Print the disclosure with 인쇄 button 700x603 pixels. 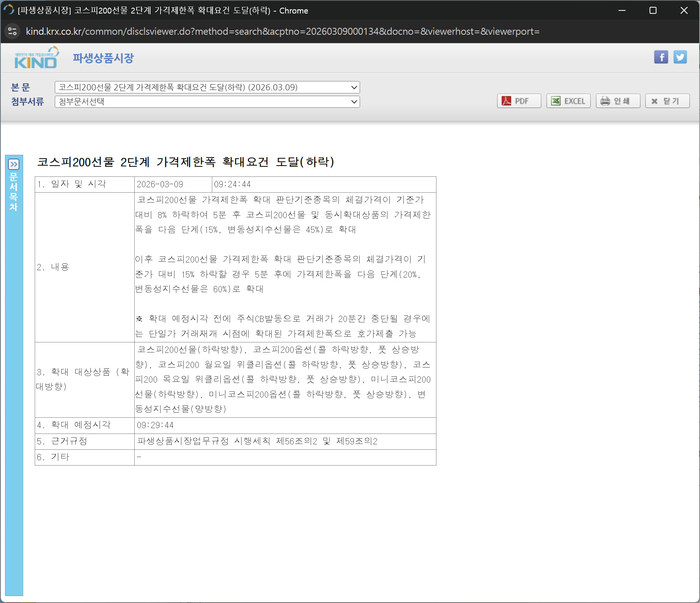[x=618, y=101]
